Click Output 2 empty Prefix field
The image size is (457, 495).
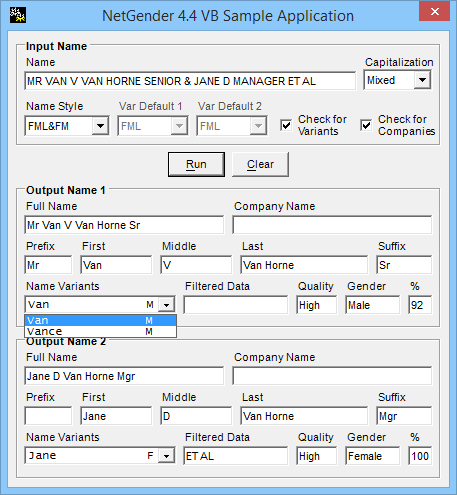click(48, 416)
